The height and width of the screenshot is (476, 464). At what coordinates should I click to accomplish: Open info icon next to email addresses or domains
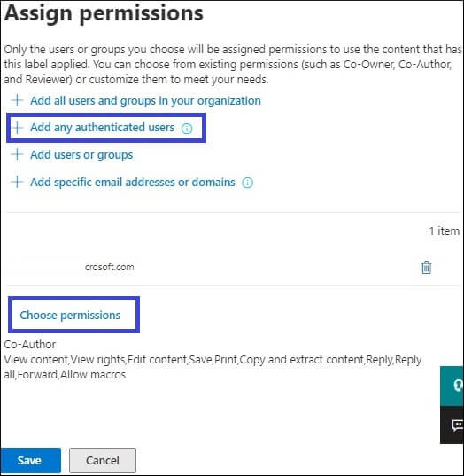[x=247, y=183]
